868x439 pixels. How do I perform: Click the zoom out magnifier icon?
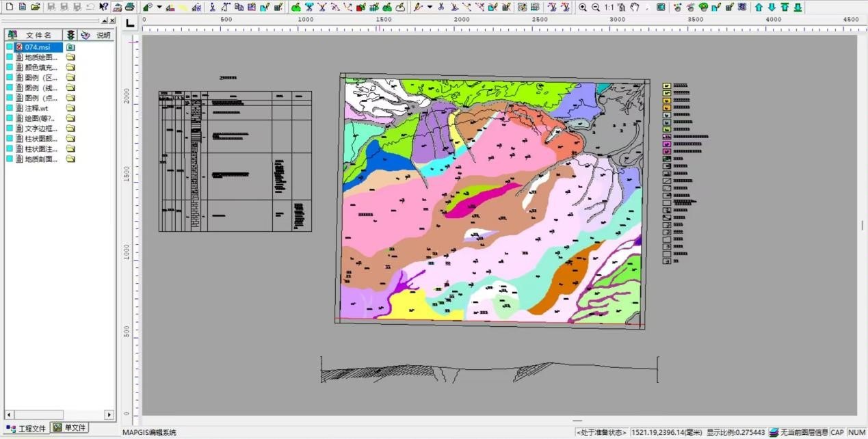[596, 7]
